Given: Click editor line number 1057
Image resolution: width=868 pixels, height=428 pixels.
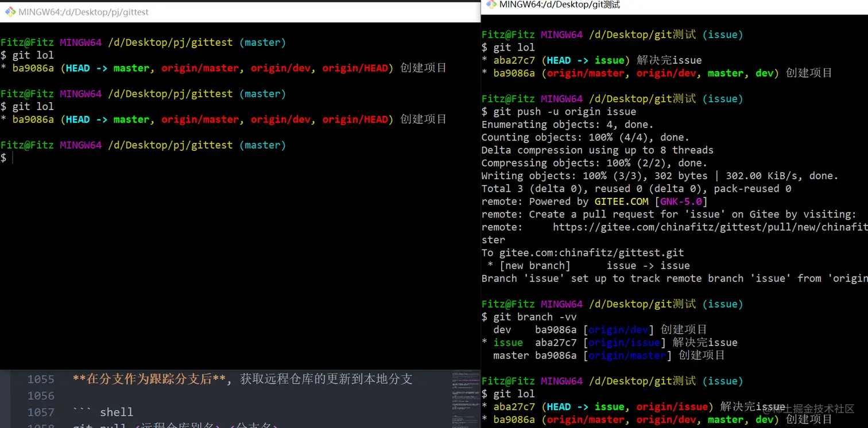Looking at the screenshot, I should pyautogui.click(x=41, y=412).
